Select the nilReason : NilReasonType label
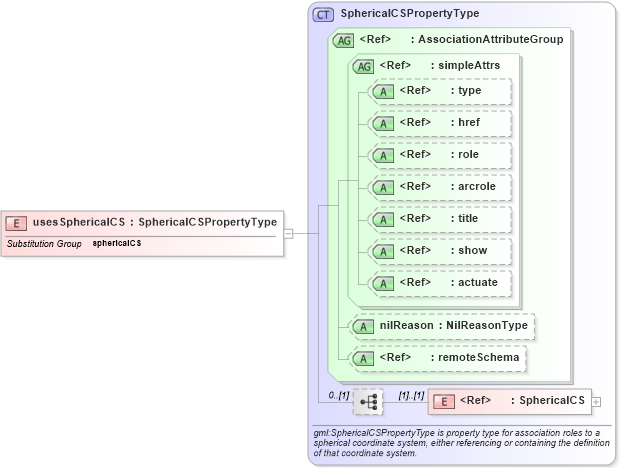Screen dimensions: 620x468 (454, 325)
